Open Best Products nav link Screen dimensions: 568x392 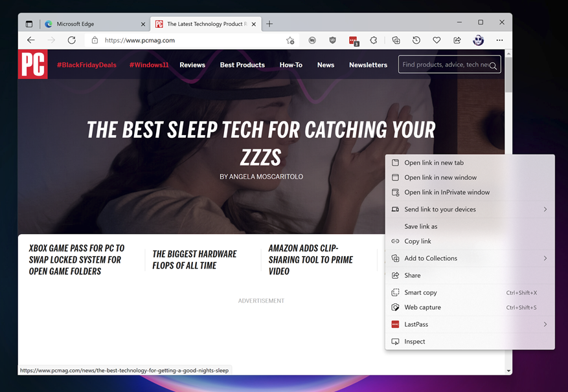242,65
